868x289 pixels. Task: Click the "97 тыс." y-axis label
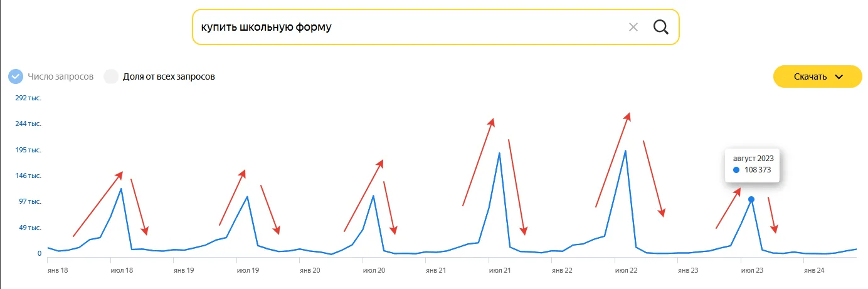point(30,201)
